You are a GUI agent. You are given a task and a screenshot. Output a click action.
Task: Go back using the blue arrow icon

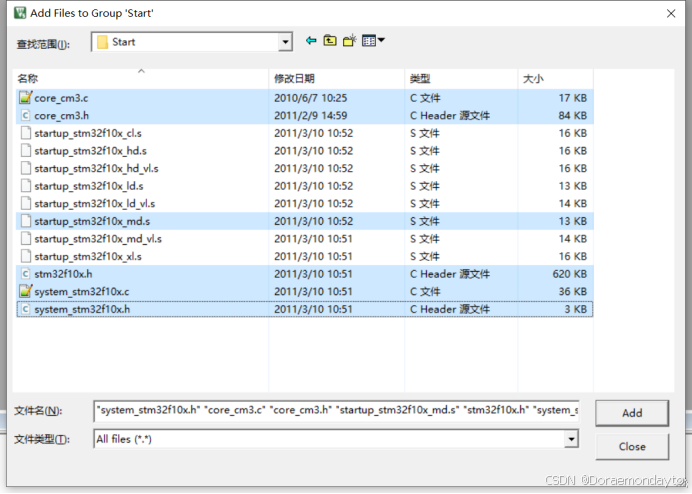(311, 41)
